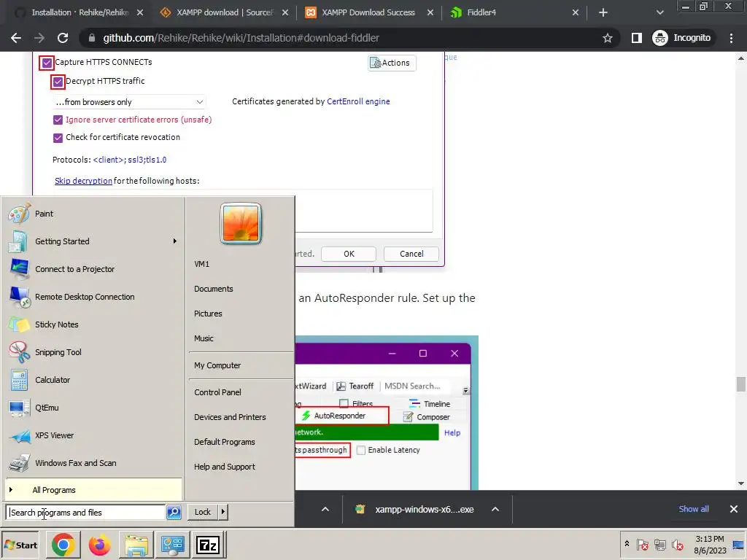Click the network tray icon
This screenshot has width=747, height=560.
(659, 544)
